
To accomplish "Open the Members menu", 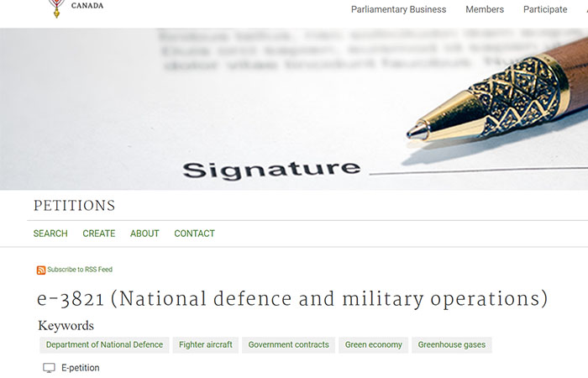I will [485, 9].
